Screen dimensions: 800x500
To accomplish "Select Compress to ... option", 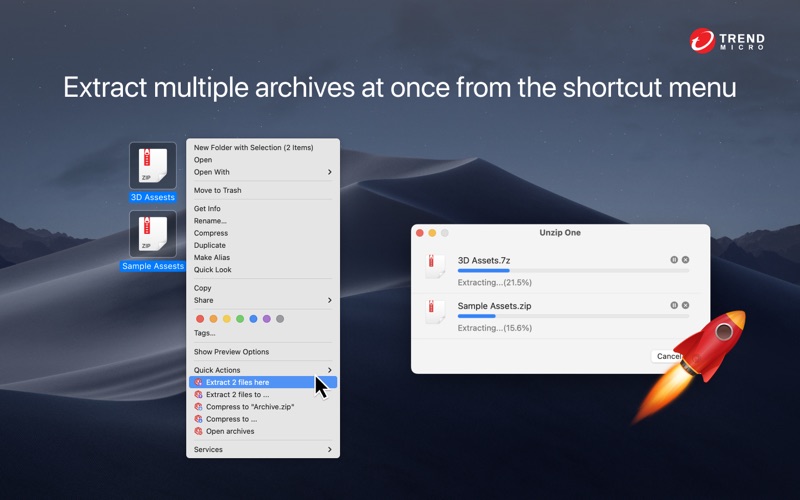I will [263, 419].
